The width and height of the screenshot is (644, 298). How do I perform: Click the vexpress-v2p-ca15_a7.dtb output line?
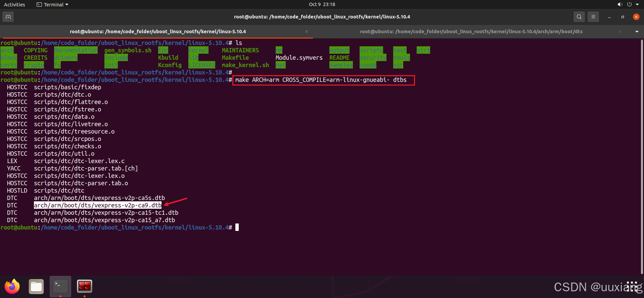click(104, 220)
